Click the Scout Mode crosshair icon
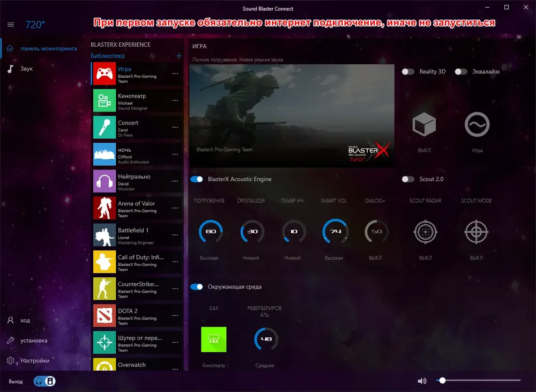 pyautogui.click(x=476, y=232)
